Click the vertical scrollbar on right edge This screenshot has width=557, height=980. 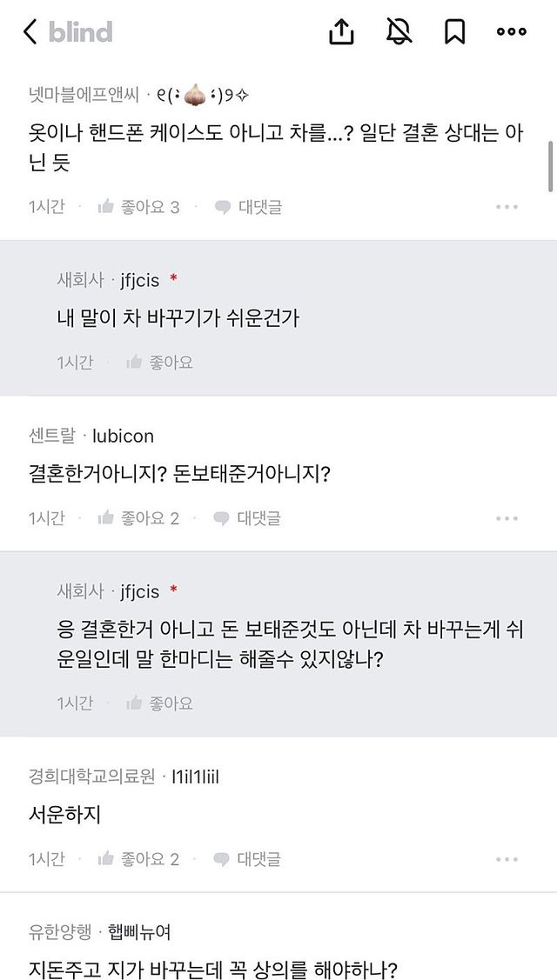tap(550, 165)
